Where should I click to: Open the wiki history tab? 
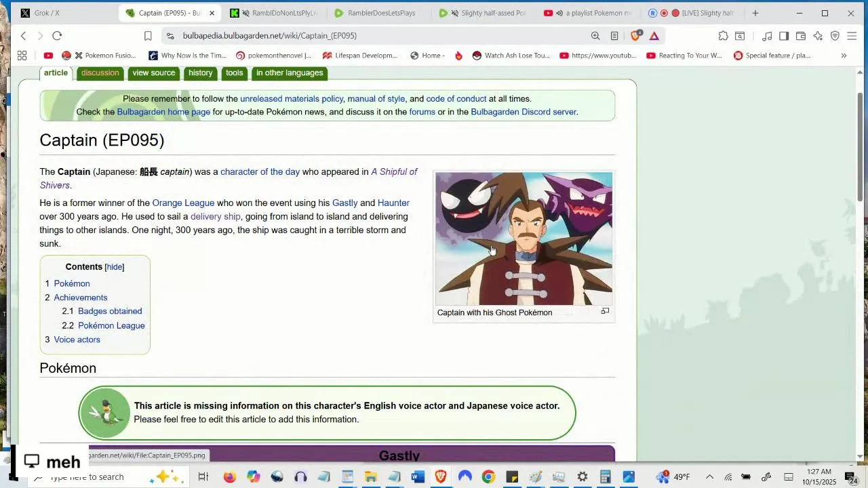tap(200, 73)
